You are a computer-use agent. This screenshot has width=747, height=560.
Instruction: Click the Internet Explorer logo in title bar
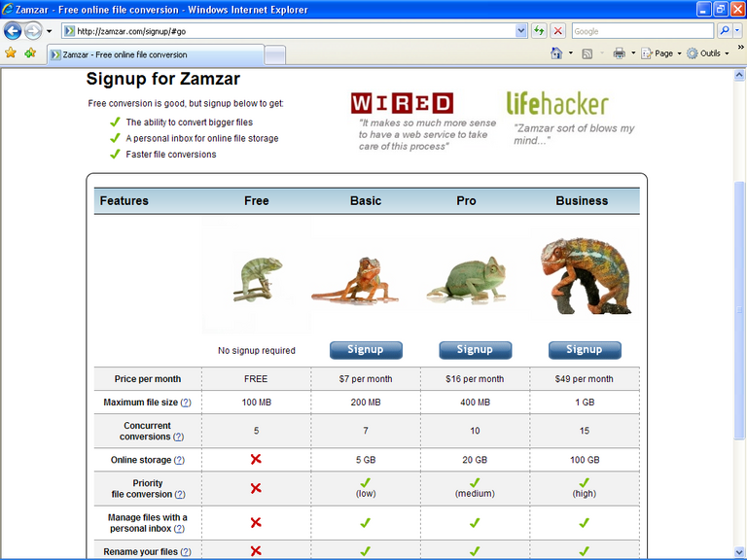tap(8, 9)
